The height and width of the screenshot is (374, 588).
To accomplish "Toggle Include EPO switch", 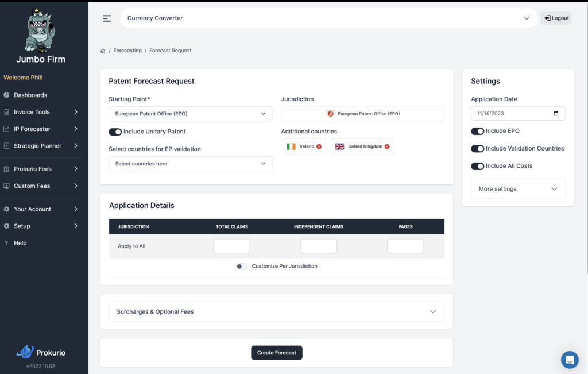I will [477, 131].
